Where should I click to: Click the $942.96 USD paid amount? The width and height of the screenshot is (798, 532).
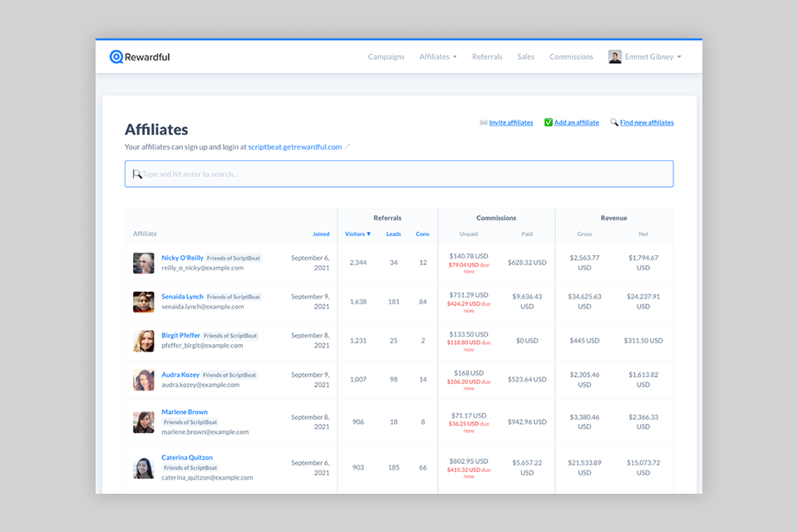coord(527,422)
